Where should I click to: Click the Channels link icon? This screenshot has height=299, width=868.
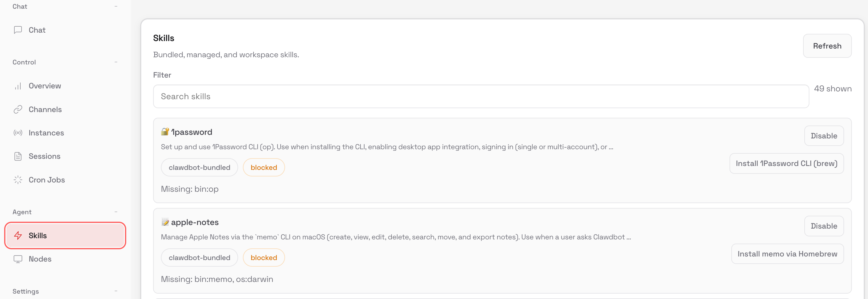[x=18, y=109]
